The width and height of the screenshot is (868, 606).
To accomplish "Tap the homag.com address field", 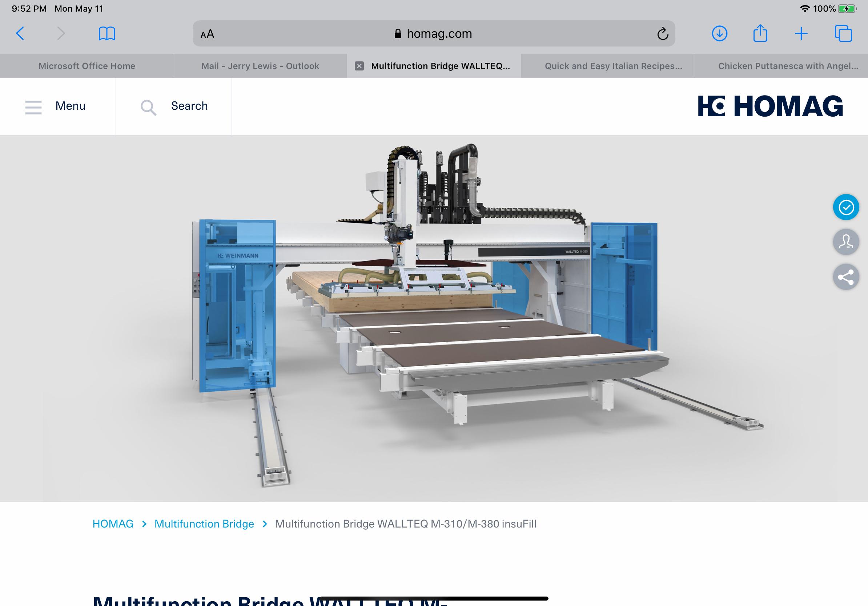I will coord(433,34).
